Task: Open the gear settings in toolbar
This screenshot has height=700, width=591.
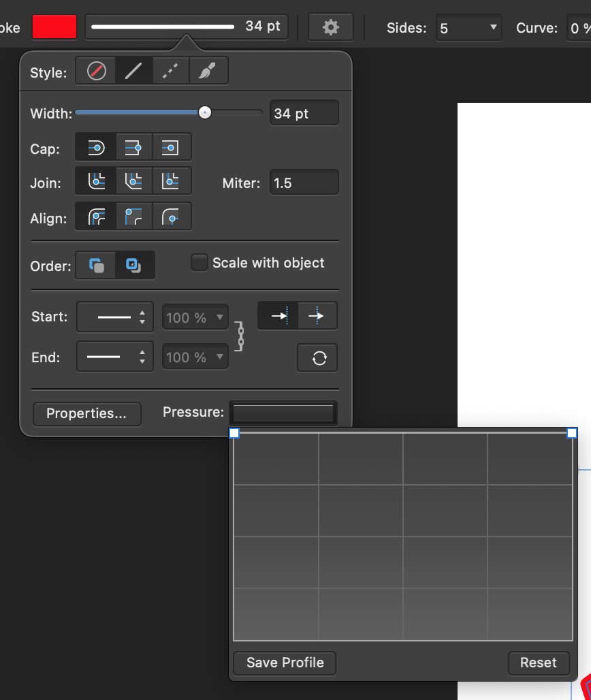Action: [x=331, y=27]
